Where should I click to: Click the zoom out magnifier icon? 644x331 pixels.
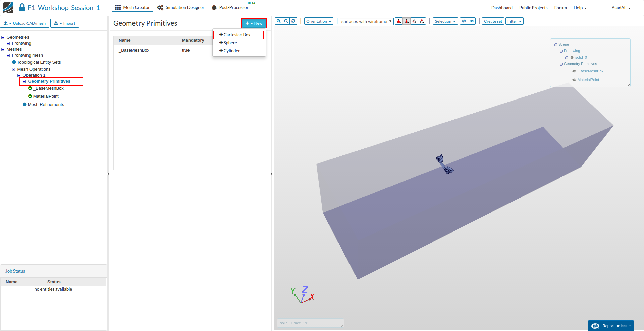click(x=286, y=21)
